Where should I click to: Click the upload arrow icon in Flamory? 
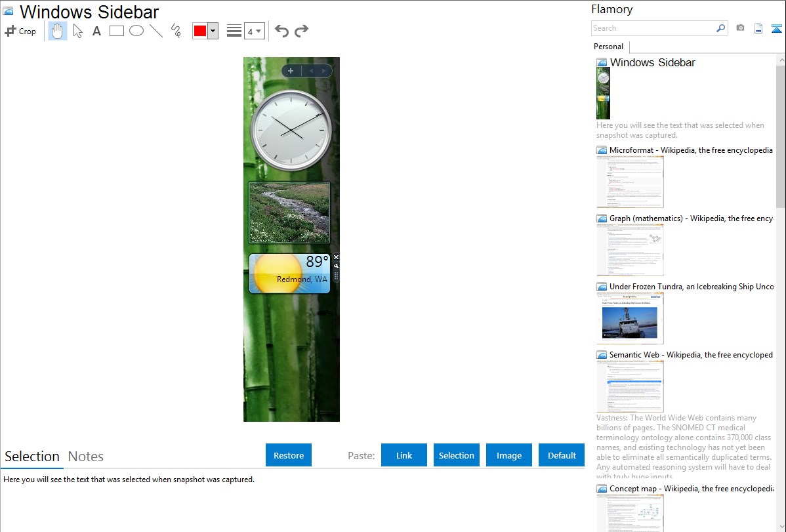[x=776, y=28]
